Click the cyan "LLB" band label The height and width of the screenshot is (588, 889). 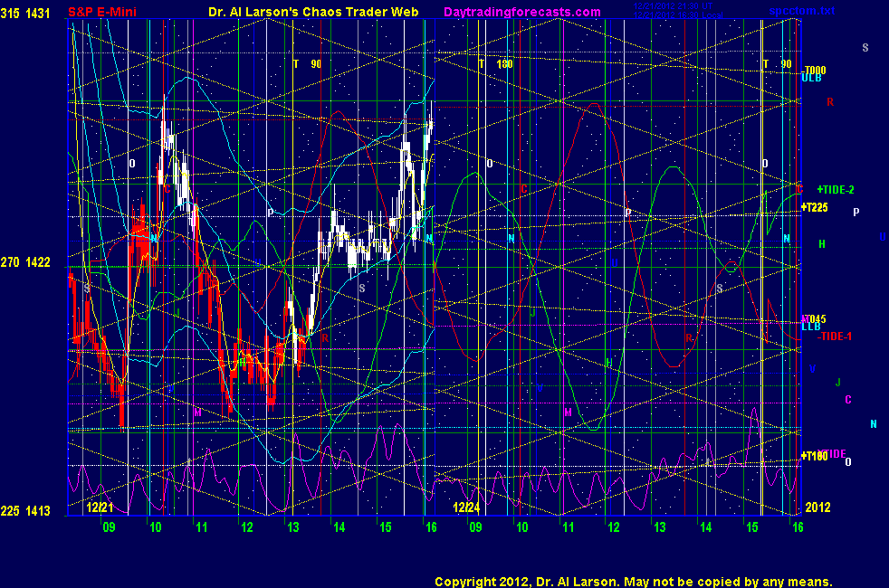click(x=811, y=327)
